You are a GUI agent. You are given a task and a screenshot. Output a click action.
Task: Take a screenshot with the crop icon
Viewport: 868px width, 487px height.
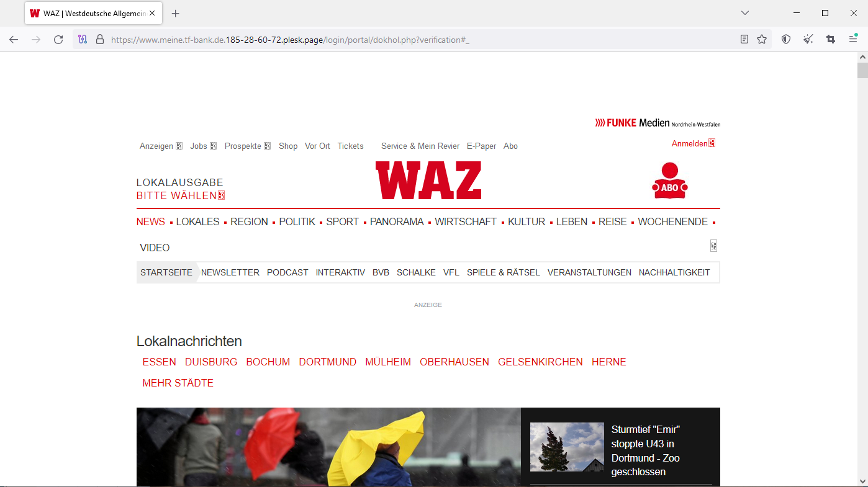[831, 39]
